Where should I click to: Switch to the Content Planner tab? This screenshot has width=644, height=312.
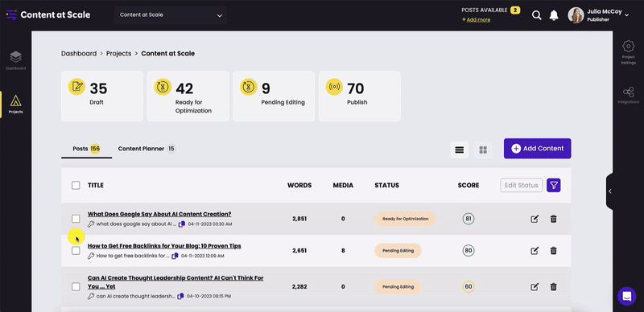pyautogui.click(x=147, y=149)
